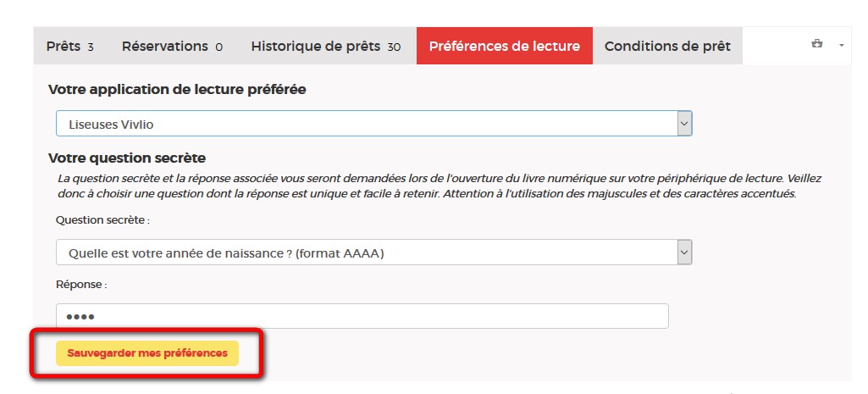Open the secret question dropdown about année de naissance
Viewport: 868px width, 394px height.
[366, 252]
